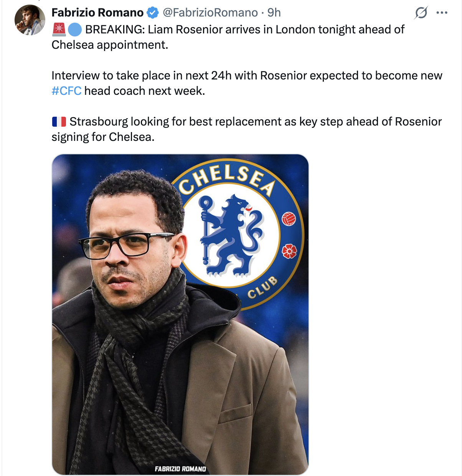Click the red football on the crest
The width and height of the screenshot is (462, 476).
pos(289,219)
